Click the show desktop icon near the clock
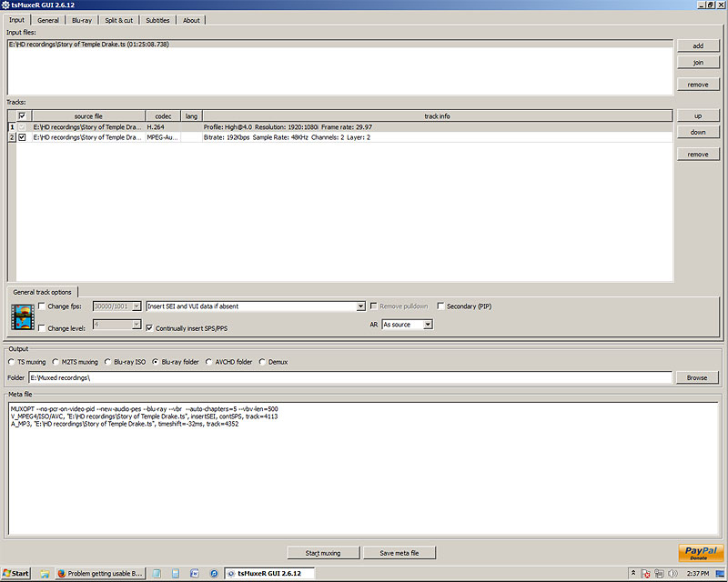 (720, 574)
